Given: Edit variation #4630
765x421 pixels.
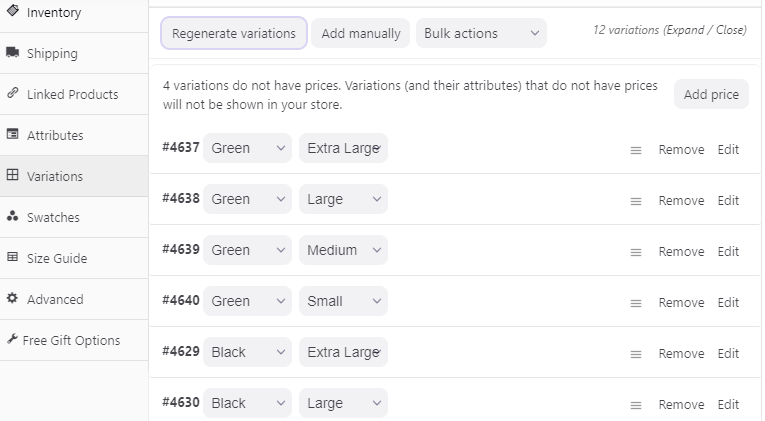Looking at the screenshot, I should pos(728,404).
